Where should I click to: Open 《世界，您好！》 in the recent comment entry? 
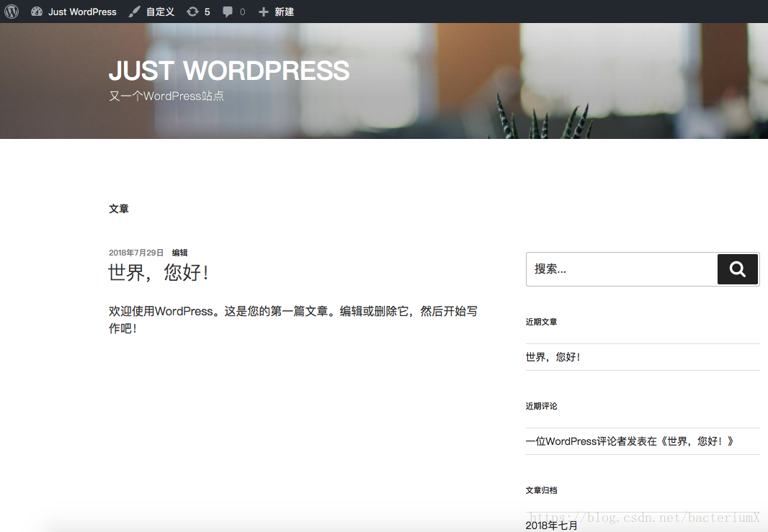tap(697, 441)
